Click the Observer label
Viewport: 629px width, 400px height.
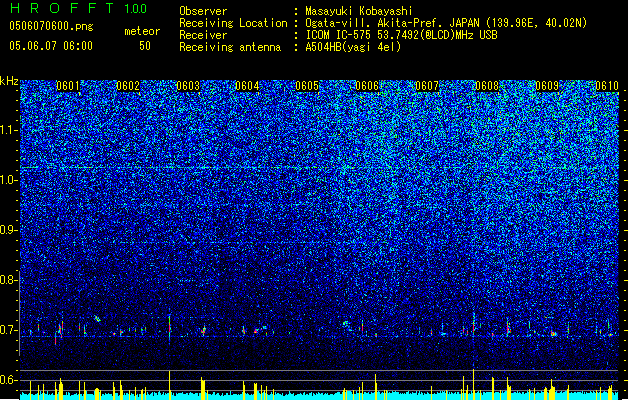click(x=203, y=11)
